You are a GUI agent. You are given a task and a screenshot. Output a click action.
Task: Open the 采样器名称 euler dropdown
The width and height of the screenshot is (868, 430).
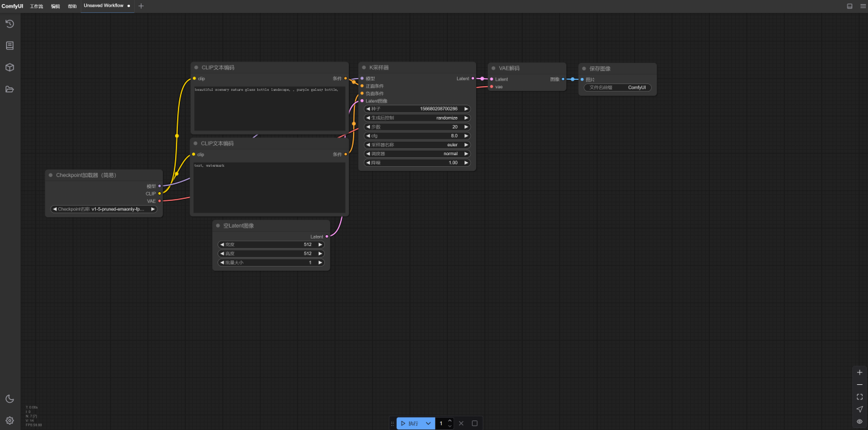(417, 145)
